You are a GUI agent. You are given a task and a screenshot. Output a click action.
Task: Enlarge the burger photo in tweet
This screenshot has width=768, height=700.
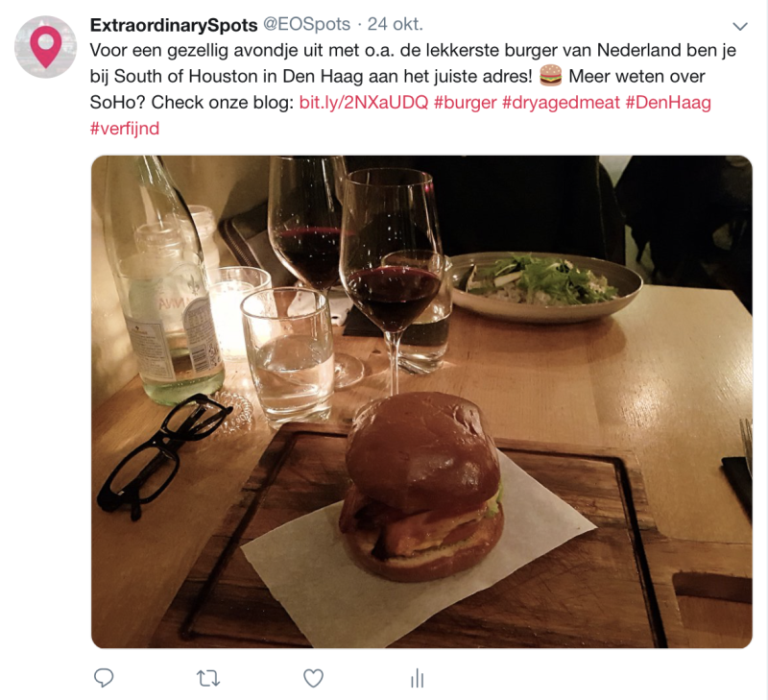tap(421, 401)
